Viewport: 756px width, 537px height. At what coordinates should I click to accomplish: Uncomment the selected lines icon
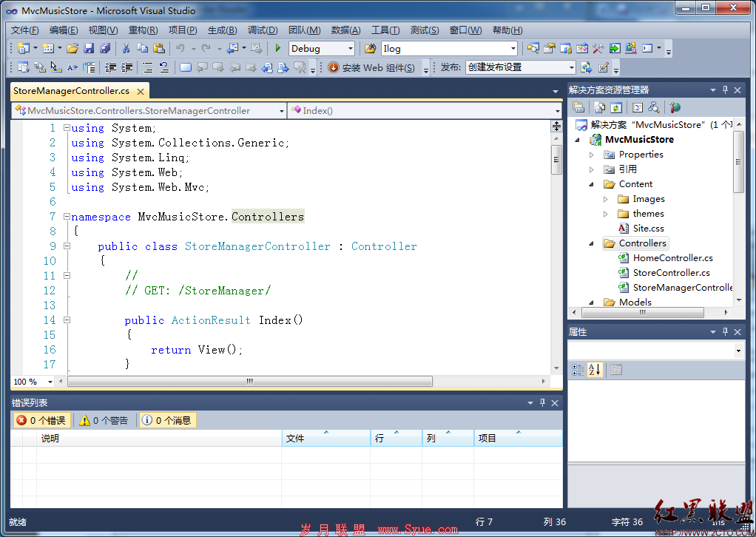164,67
